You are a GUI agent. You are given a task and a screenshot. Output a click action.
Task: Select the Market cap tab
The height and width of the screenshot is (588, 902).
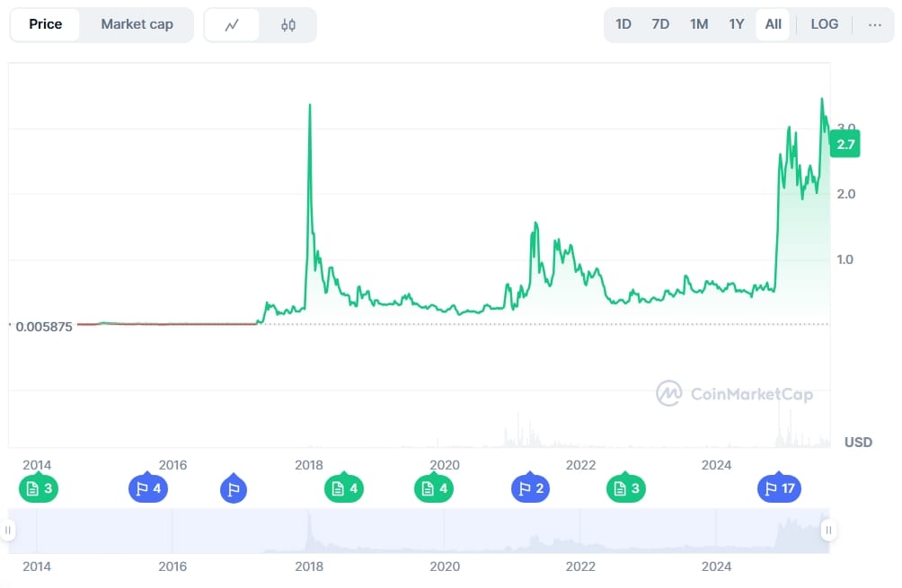point(137,24)
